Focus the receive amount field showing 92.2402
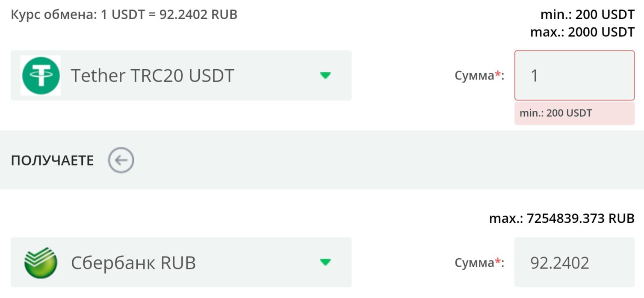This screenshot has height=298, width=644. 574,262
